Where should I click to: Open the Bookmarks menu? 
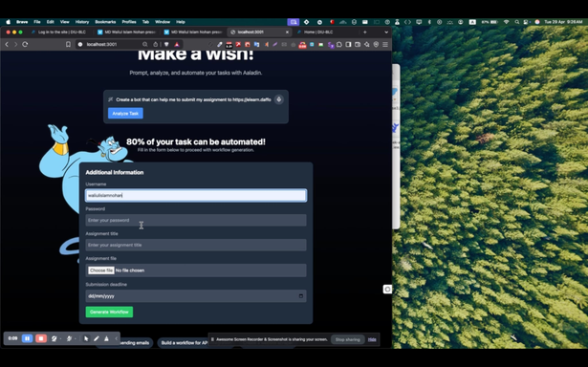105,22
